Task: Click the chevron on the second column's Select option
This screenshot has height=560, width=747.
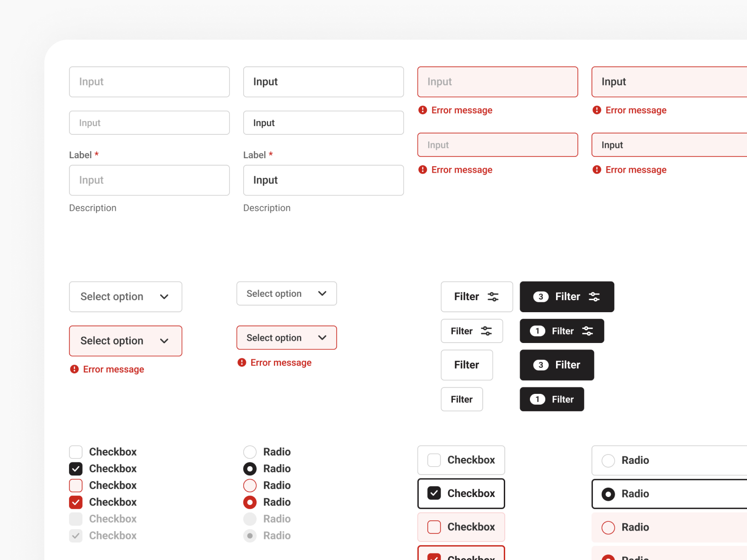Action: click(x=322, y=294)
